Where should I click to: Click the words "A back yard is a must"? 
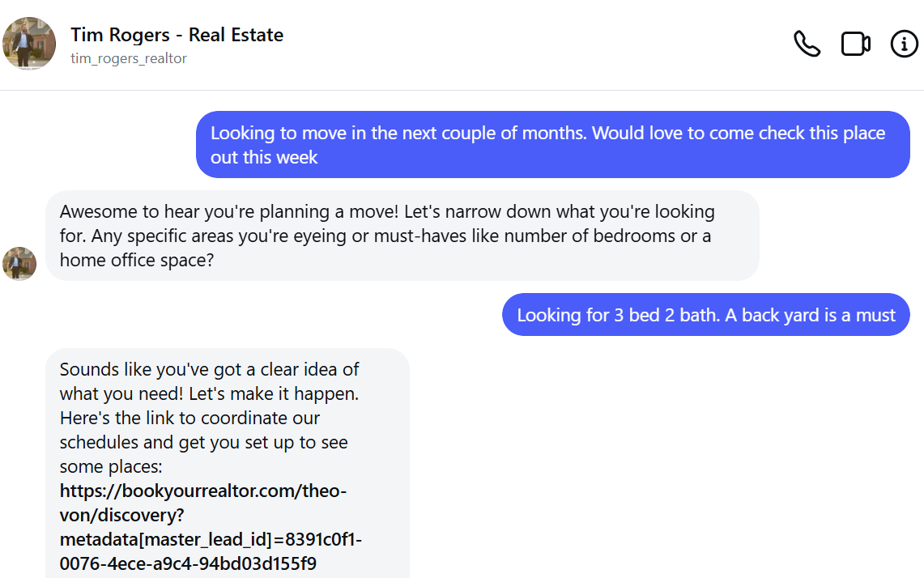810,315
